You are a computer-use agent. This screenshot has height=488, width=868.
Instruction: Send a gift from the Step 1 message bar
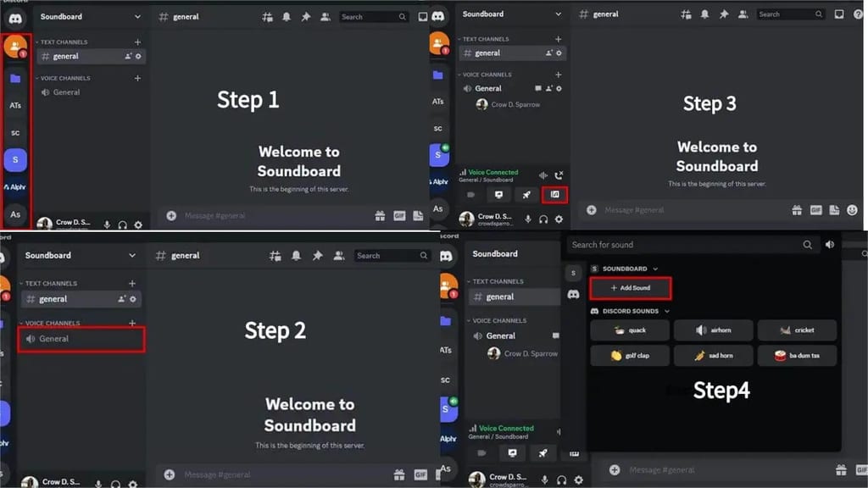(x=380, y=216)
